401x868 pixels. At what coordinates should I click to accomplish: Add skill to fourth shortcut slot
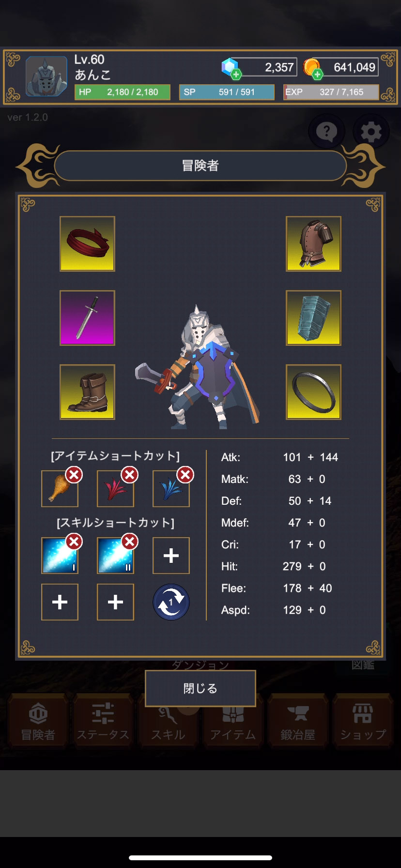[x=60, y=602]
